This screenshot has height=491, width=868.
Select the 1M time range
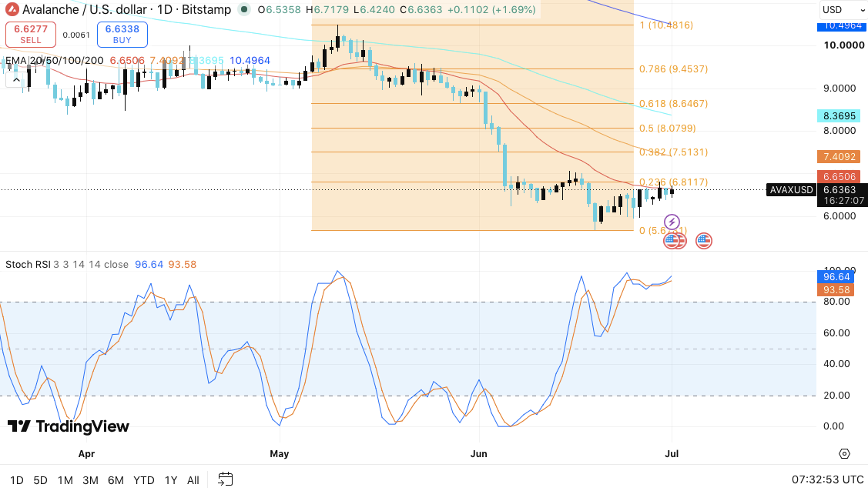[65, 480]
